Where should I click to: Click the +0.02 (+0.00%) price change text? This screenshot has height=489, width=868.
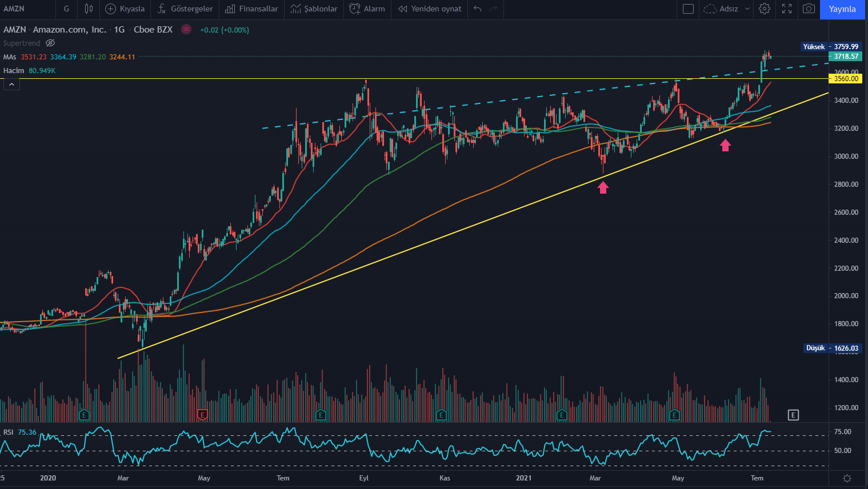tap(225, 30)
